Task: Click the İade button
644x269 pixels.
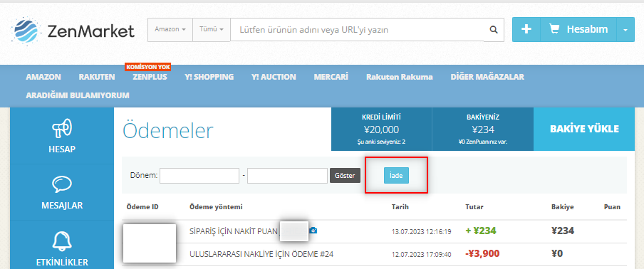Action: [x=396, y=176]
